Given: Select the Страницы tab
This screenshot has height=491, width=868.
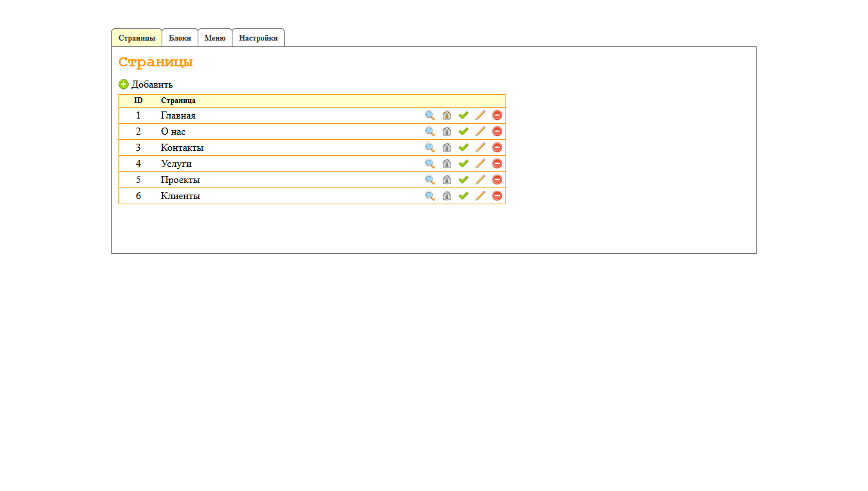Looking at the screenshot, I should coord(137,38).
